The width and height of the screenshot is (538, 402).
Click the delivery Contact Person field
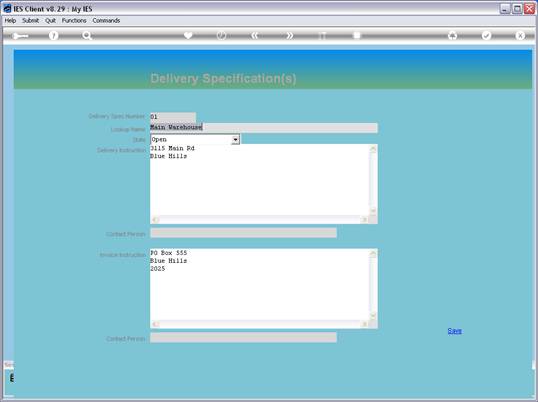(x=243, y=233)
